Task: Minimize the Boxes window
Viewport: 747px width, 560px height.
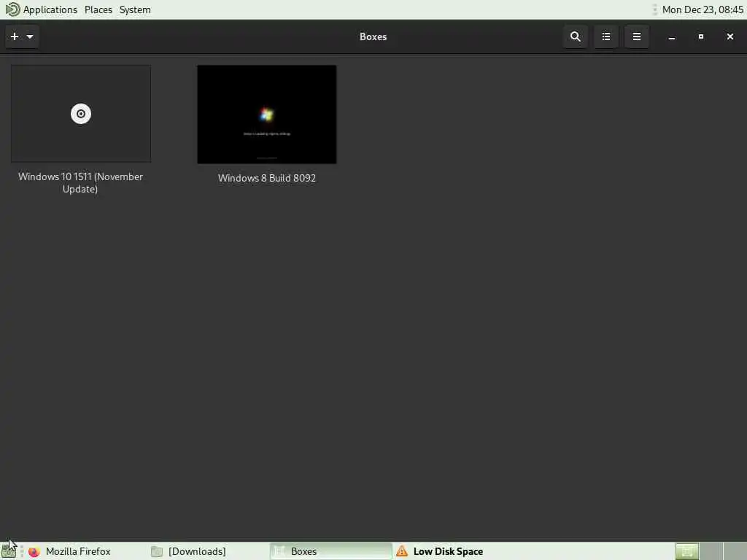Action: 671,36
